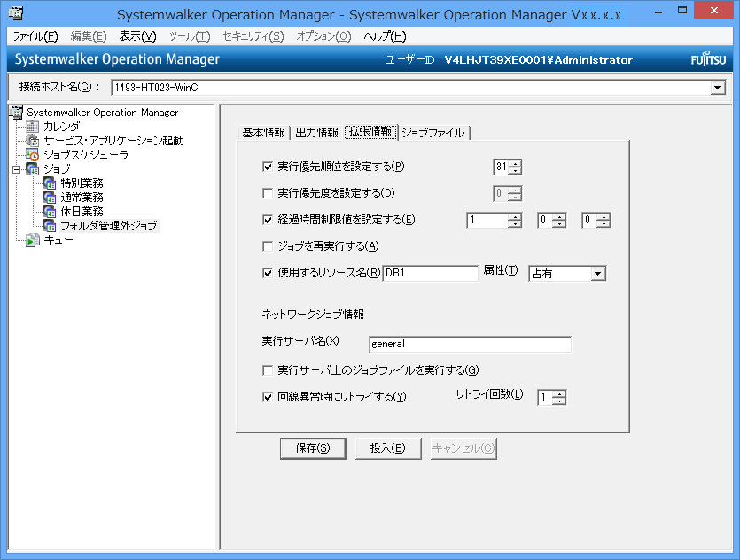
Task: Click the フォルダ管理外ジョブ job icon
Action: pos(50,226)
